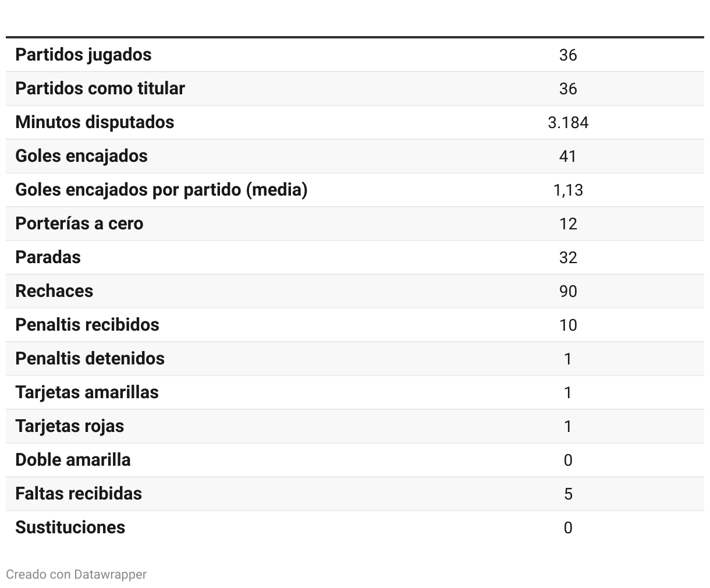
Task: Open the Creado con Datawrapper link
Action: click(x=76, y=575)
